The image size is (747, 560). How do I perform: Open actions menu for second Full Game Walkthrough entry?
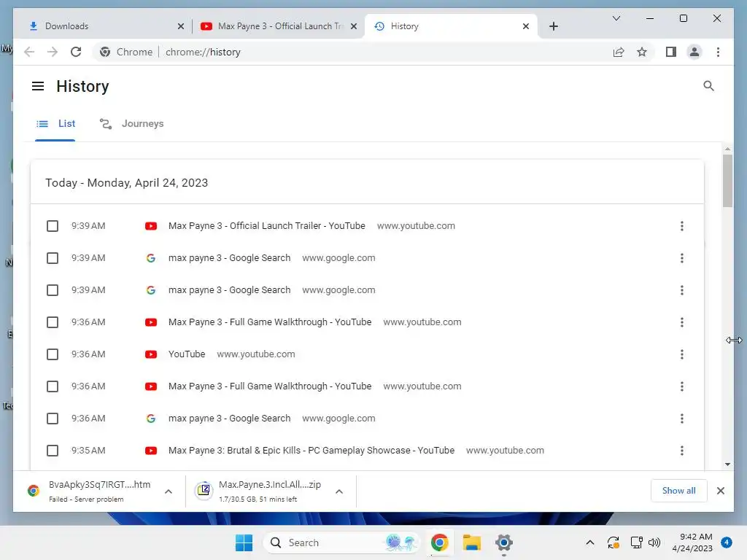click(x=682, y=386)
